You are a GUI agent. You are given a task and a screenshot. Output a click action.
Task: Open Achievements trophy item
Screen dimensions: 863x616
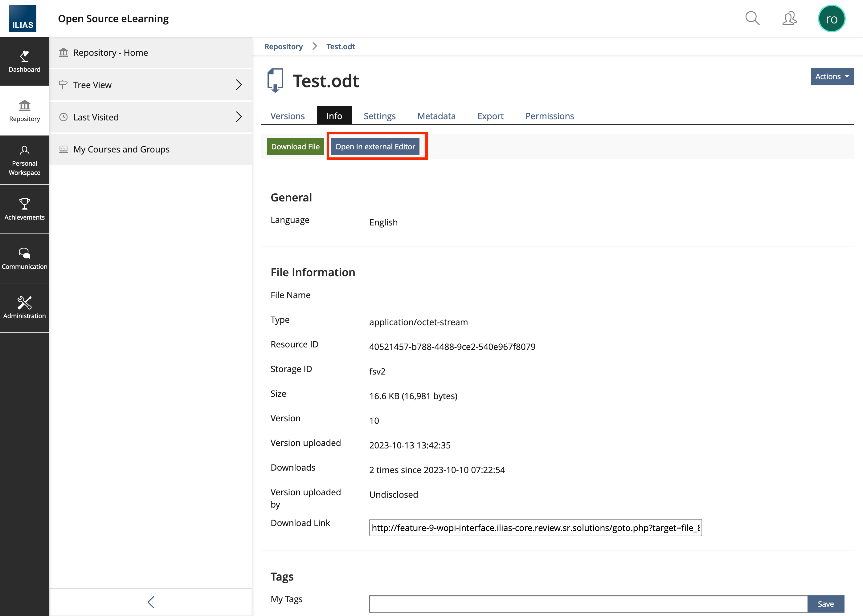pos(24,209)
